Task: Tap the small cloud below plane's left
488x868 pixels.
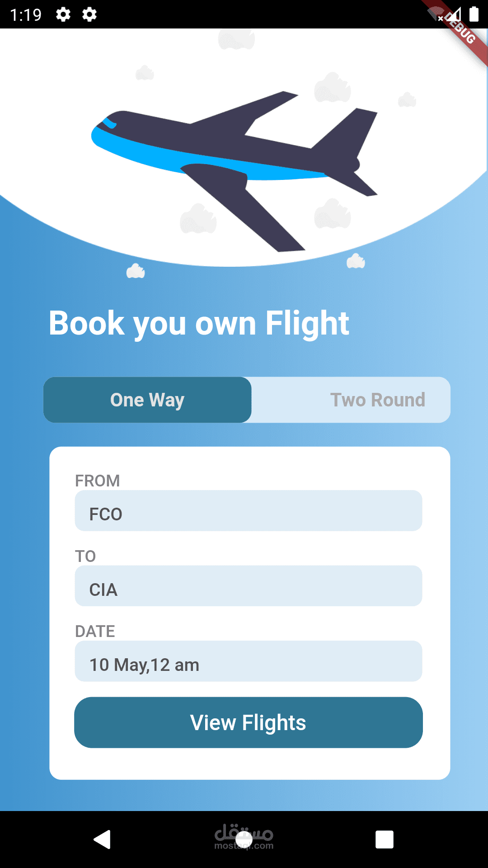Action: [136, 271]
